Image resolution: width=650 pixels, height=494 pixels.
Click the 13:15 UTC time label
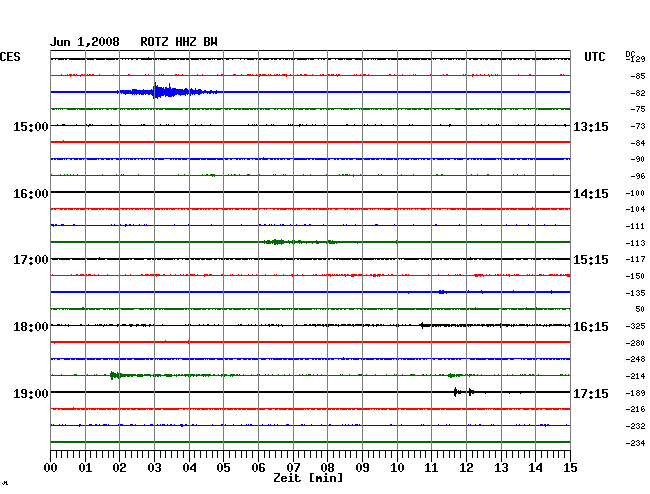pos(591,126)
